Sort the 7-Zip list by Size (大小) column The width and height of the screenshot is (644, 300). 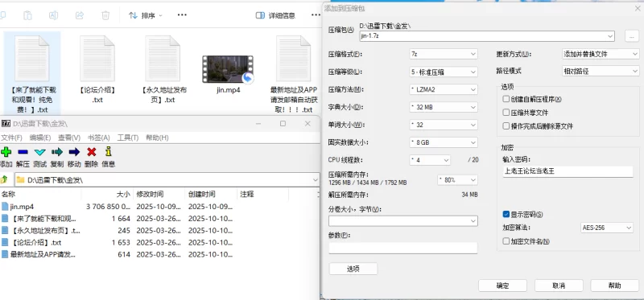coord(107,194)
